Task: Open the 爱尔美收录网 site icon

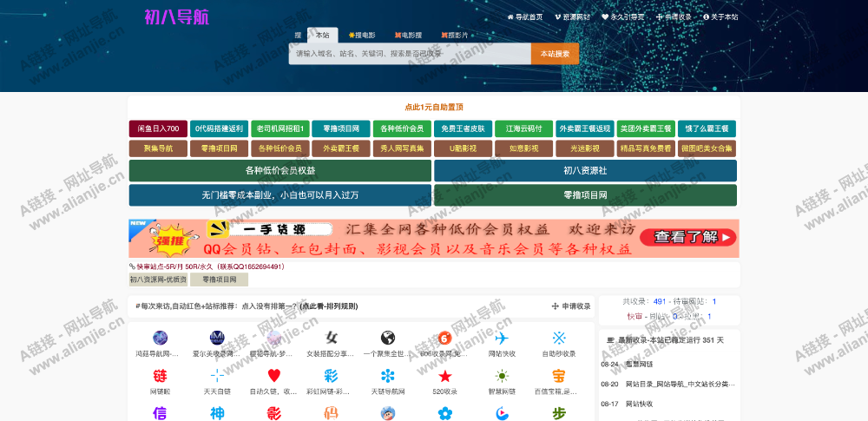Action: click(x=217, y=338)
